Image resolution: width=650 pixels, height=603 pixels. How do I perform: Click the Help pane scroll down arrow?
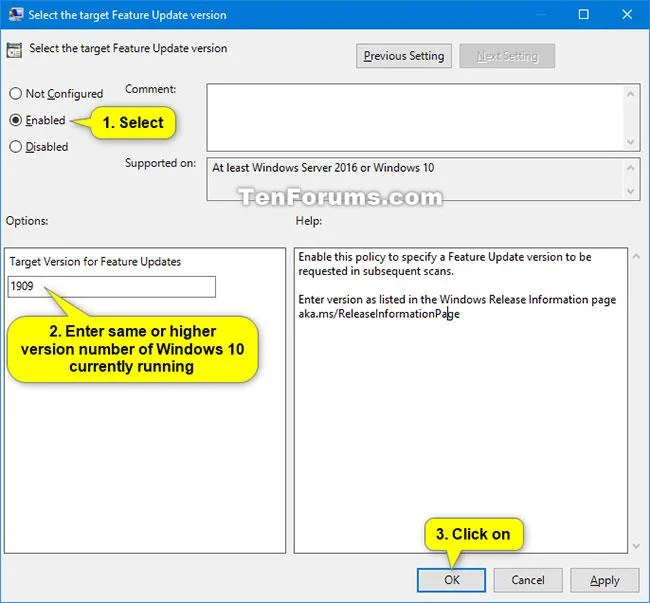[636, 546]
